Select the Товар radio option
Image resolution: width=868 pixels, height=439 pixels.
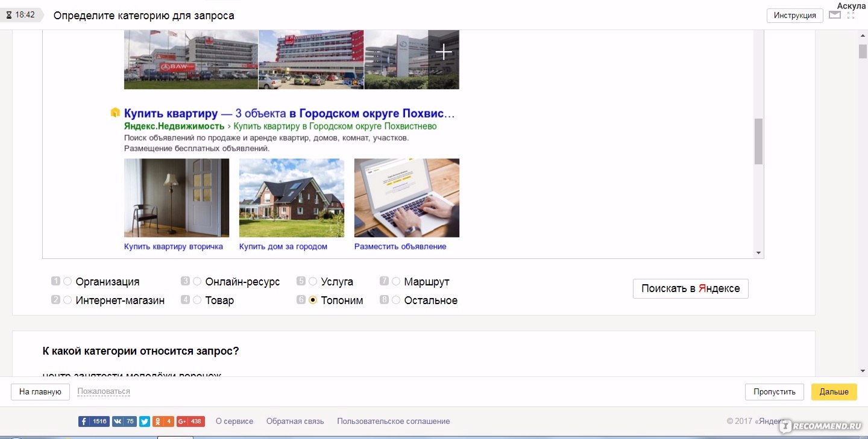click(197, 300)
